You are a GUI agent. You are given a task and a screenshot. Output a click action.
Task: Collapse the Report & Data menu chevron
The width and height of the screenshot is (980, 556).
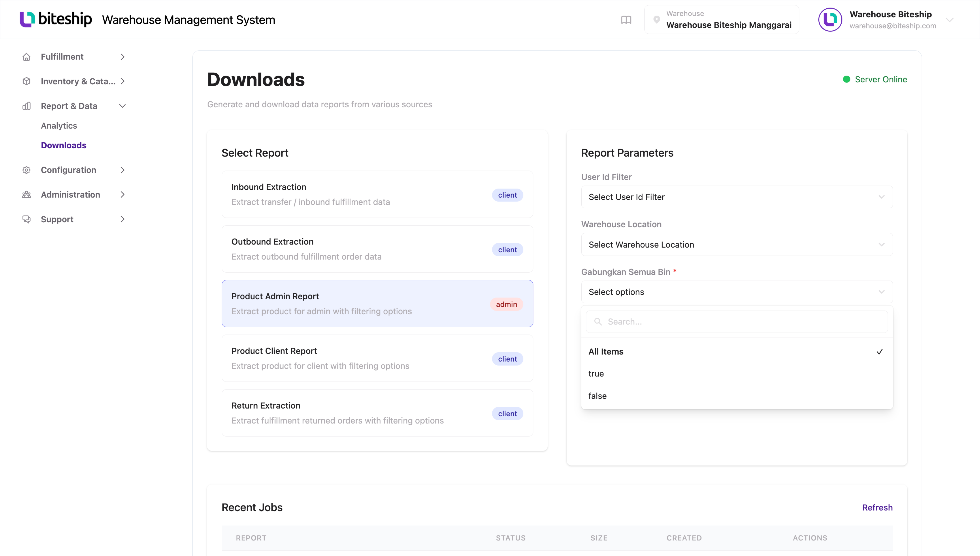pyautogui.click(x=122, y=106)
